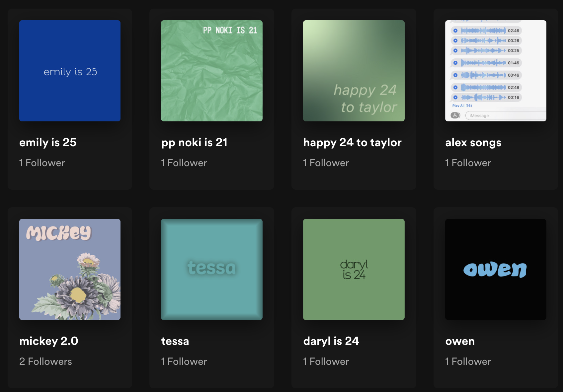
Task: Click the 'emily is 25' playlist title
Action: click(x=48, y=142)
